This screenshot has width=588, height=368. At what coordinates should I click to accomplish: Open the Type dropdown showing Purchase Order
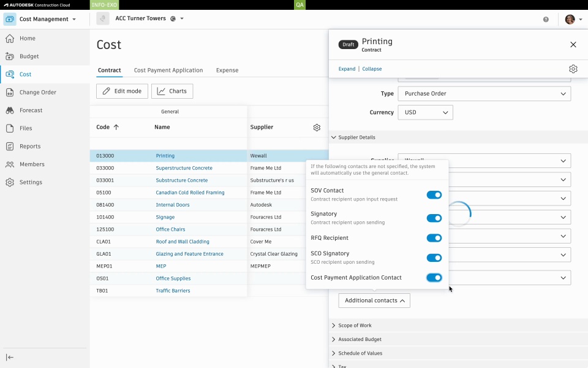[484, 94]
